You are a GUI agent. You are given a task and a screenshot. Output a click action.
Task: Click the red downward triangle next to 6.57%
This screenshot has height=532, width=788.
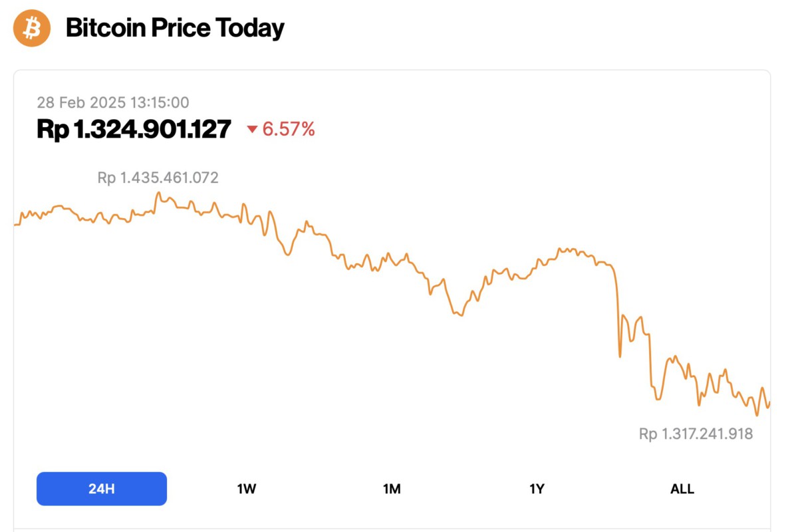coord(253,130)
